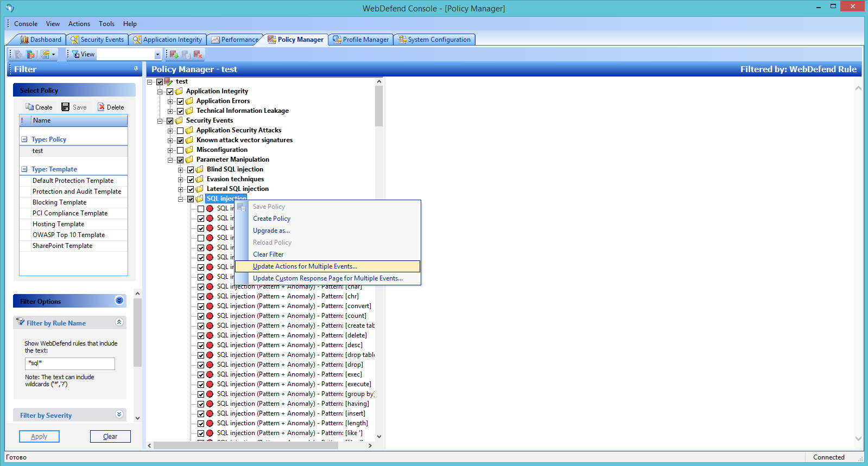The image size is (868, 466).
Task: Click the Delete icon in Select Policy
Action: [101, 107]
